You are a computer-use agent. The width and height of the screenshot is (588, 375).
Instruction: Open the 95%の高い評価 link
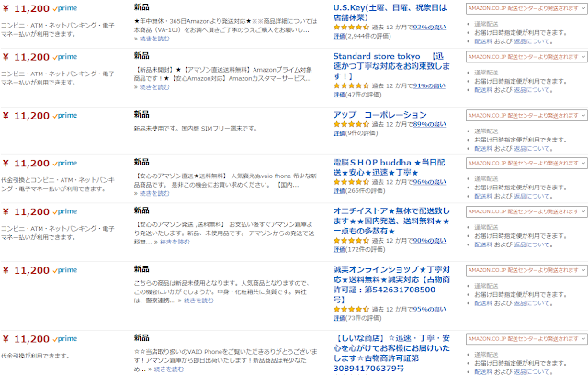390,313
